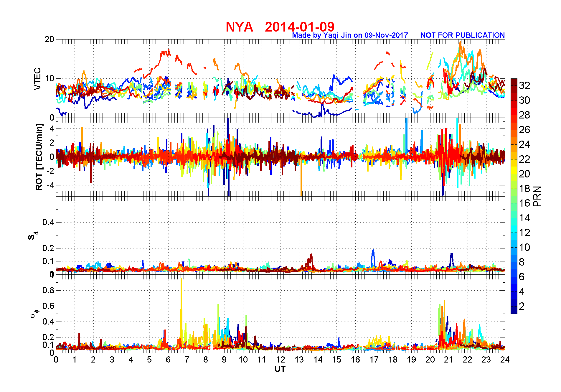Click the hour 23 tick label on UT axis
561x392 pixels.
tap(486, 360)
